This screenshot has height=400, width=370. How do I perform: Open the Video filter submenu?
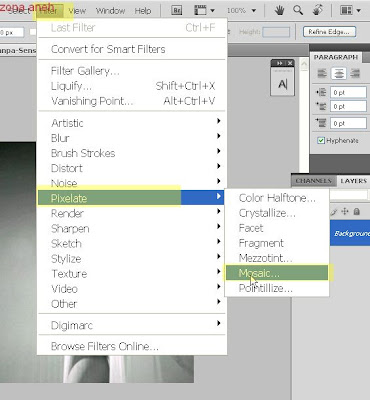tap(132, 289)
